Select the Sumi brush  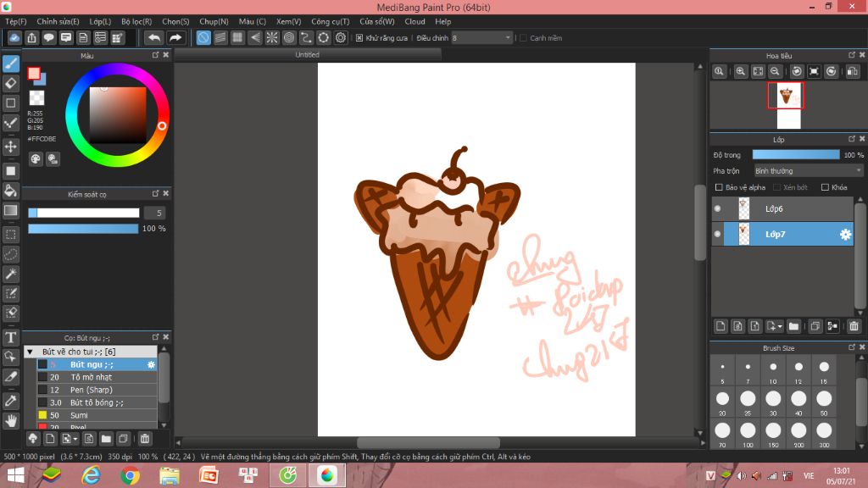(x=97, y=415)
